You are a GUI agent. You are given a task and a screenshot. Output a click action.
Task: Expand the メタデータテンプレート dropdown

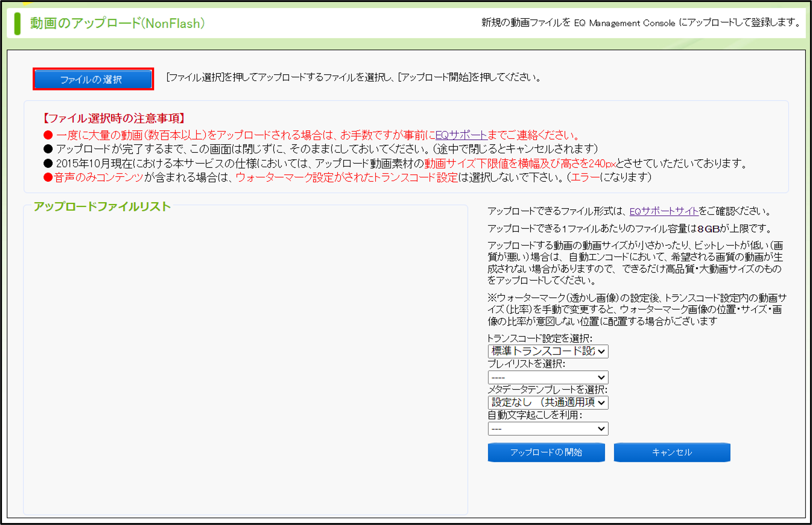coord(548,403)
